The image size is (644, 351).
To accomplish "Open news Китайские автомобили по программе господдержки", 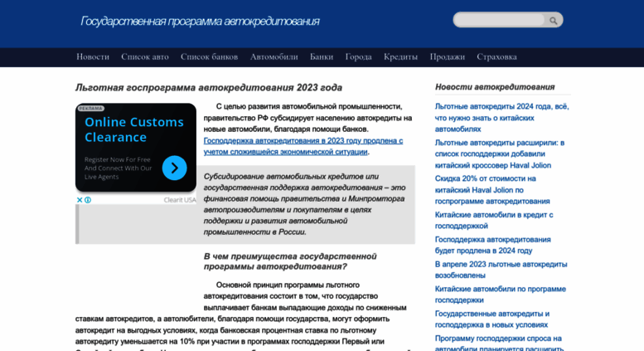I will [501, 295].
